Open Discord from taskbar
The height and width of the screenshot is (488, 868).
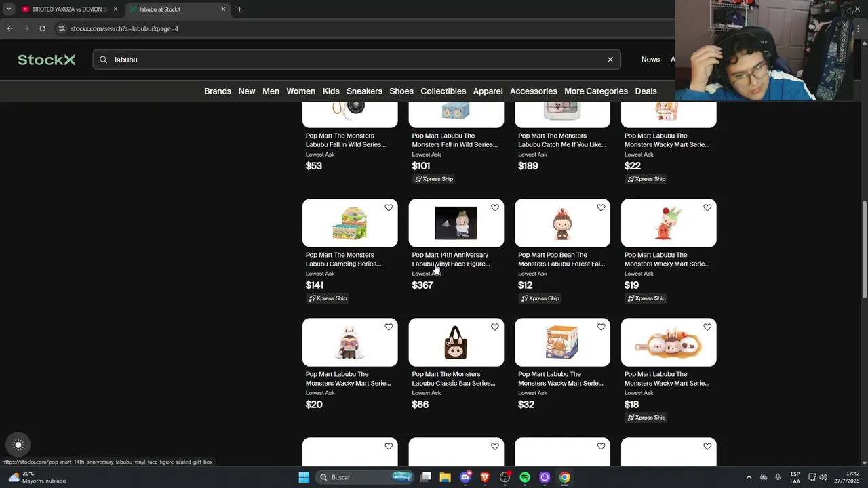tap(465, 477)
